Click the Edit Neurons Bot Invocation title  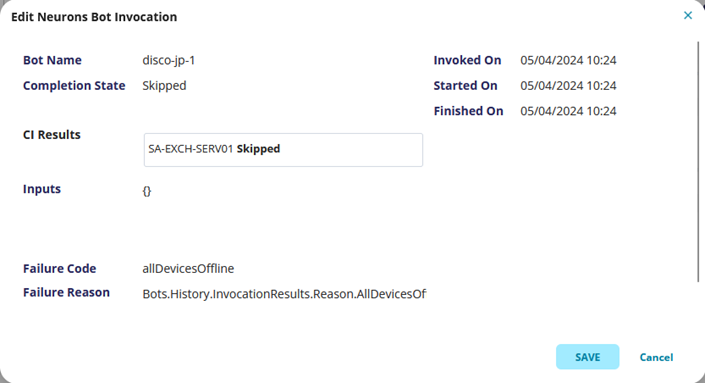point(94,17)
